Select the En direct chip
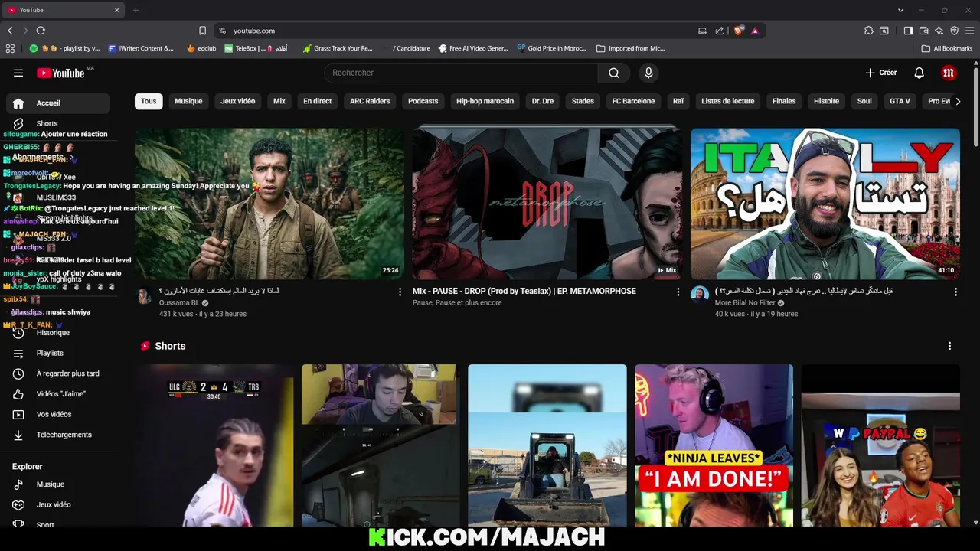This screenshot has width=980, height=551. 318,101
